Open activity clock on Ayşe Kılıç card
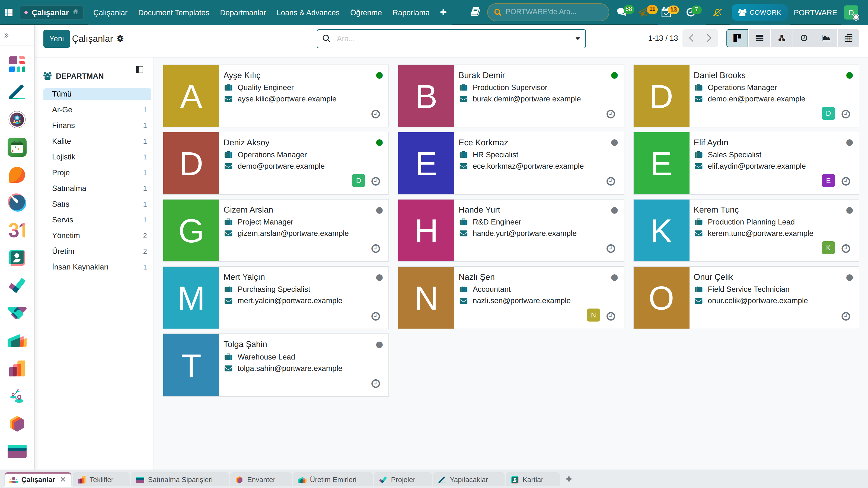This screenshot has height=488, width=868. tap(375, 114)
